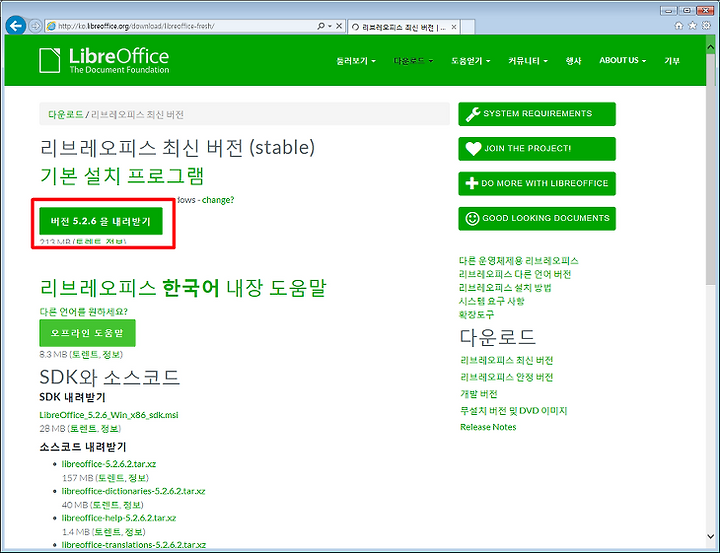Click the heart icon on Join the Project
720x553 pixels.
473,149
